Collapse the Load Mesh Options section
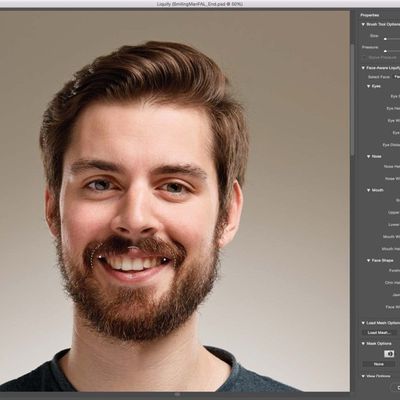This screenshot has width=400, height=400. click(363, 323)
